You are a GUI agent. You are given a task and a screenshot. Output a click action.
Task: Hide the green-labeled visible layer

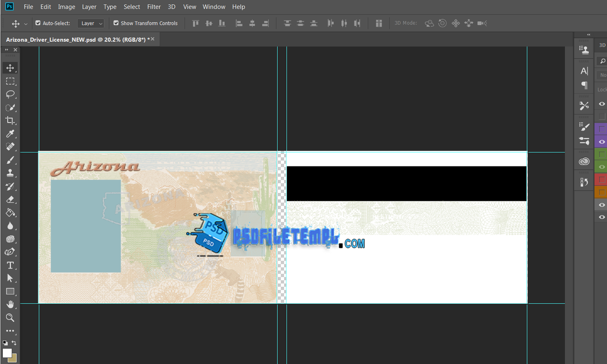pos(601,167)
